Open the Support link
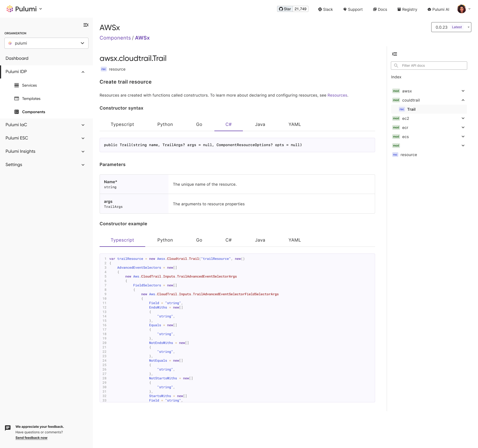 [x=353, y=9]
